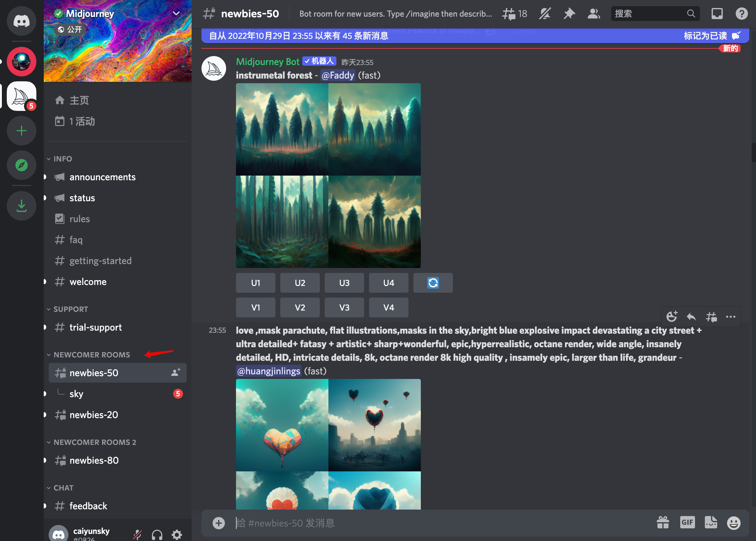The image size is (756, 541).
Task: Click the search magnifier icon
Action: point(691,13)
